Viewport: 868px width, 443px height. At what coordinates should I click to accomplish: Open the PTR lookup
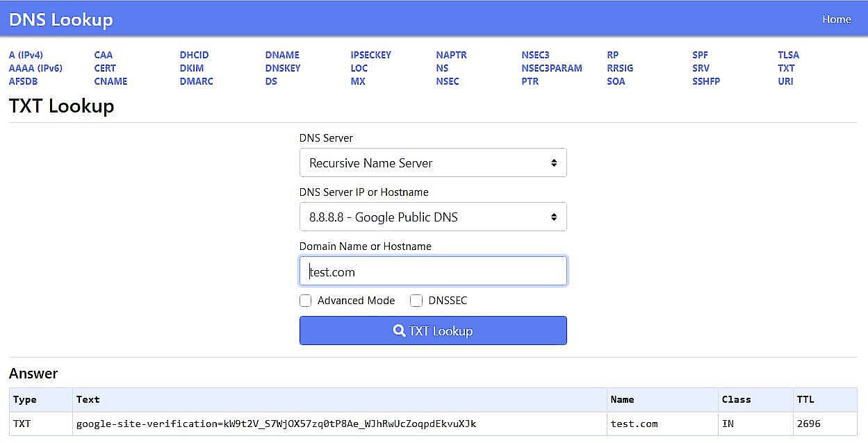[530, 81]
